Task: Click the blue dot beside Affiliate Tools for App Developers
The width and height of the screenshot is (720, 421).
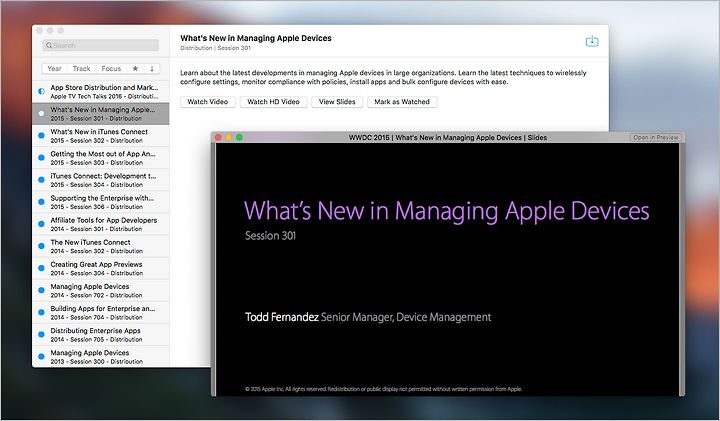Action: tap(41, 224)
